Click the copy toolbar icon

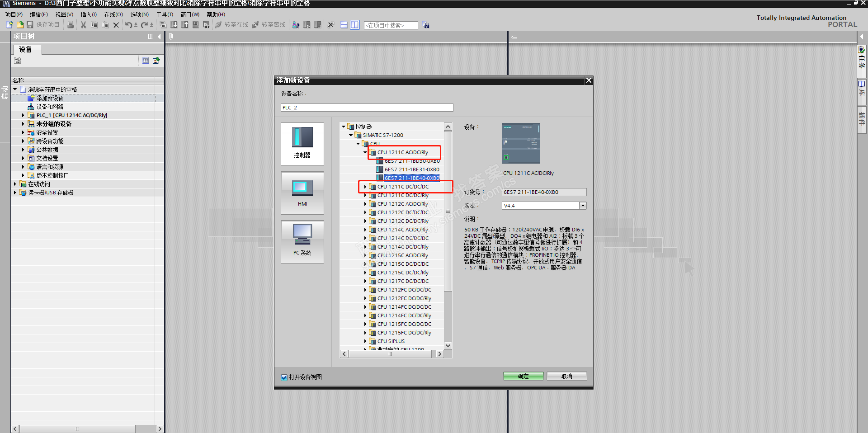(x=94, y=25)
